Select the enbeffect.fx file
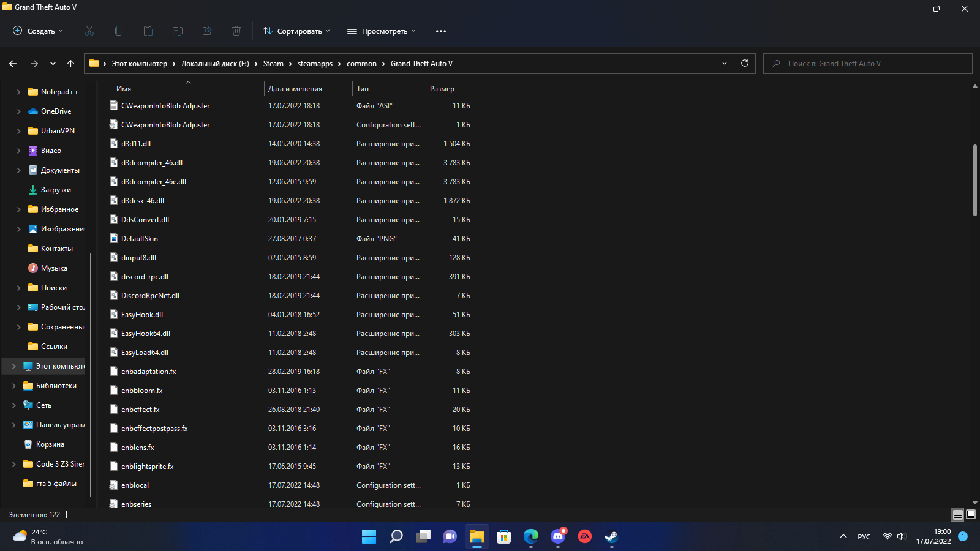This screenshot has height=551, width=980. [140, 410]
